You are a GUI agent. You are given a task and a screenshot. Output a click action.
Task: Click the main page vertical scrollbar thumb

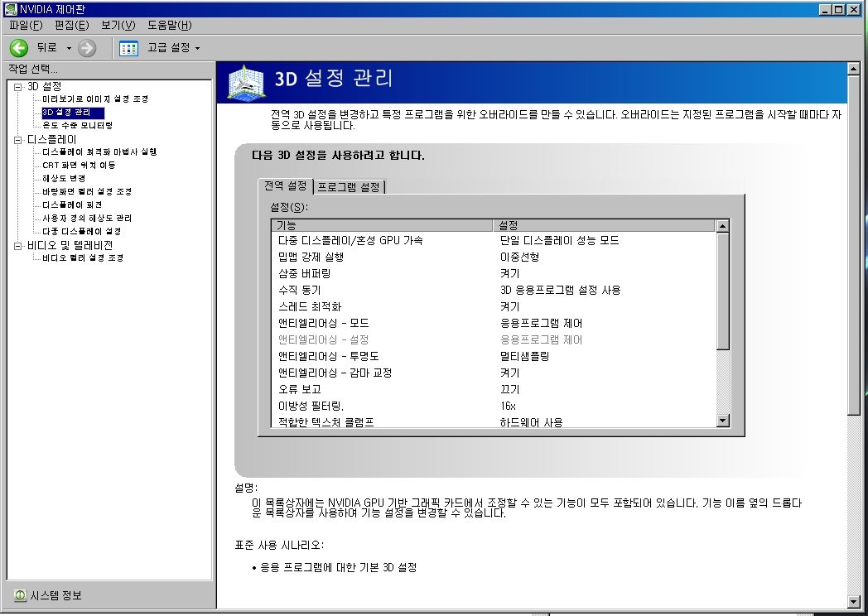(853, 244)
